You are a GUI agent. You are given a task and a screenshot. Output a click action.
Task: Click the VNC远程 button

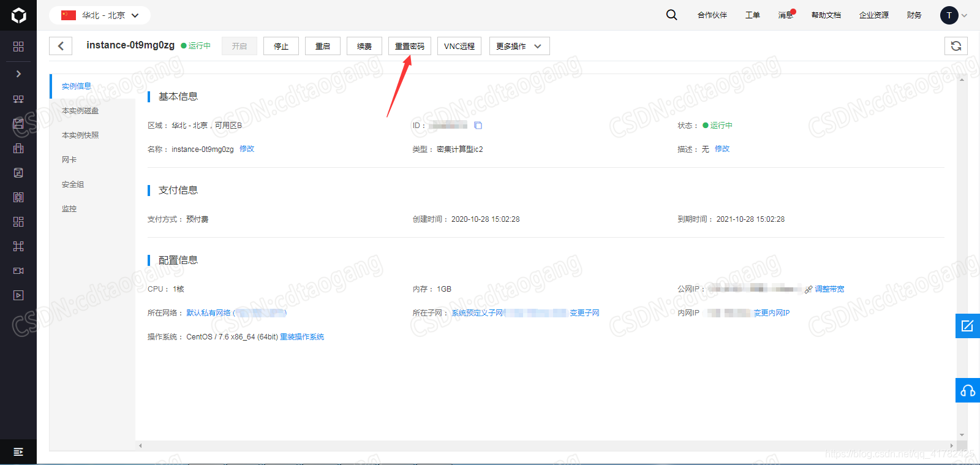459,46
